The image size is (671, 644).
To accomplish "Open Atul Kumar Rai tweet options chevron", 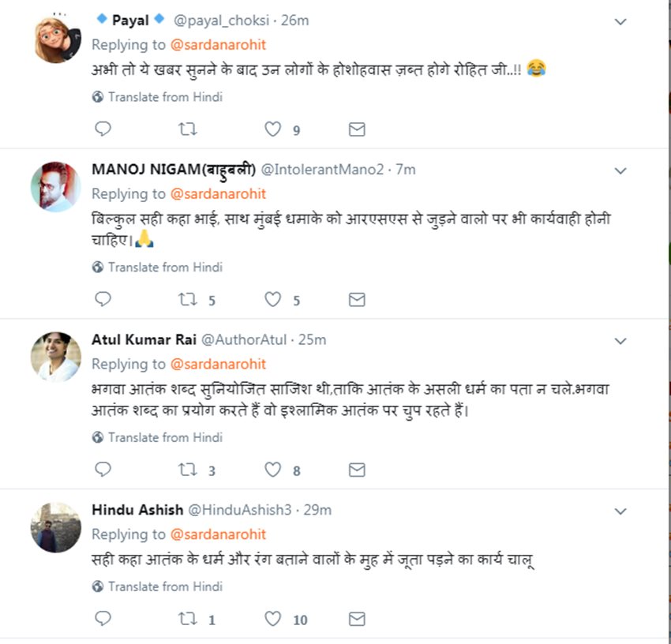I will click(620, 342).
